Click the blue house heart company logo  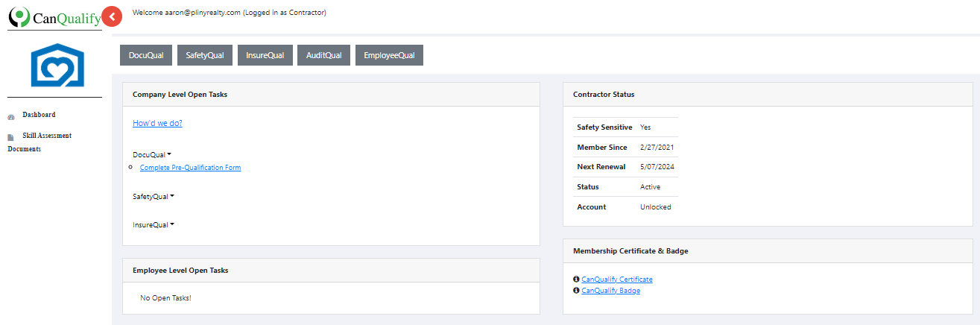point(58,66)
